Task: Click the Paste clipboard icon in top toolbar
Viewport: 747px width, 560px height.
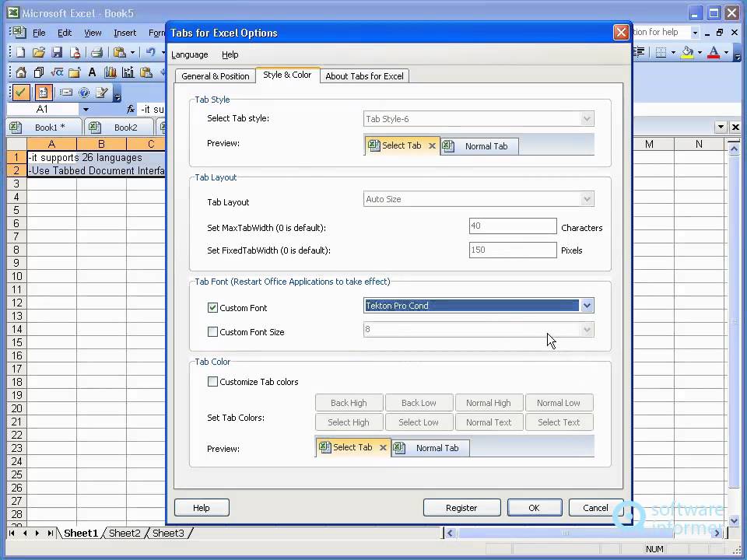Action: tap(120, 52)
